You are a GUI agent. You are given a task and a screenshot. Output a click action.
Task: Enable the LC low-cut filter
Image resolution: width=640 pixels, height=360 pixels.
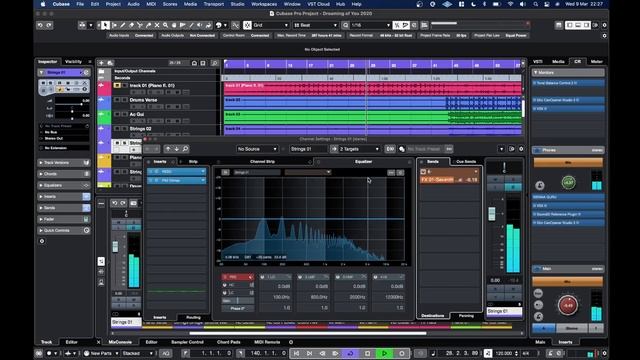point(225,293)
